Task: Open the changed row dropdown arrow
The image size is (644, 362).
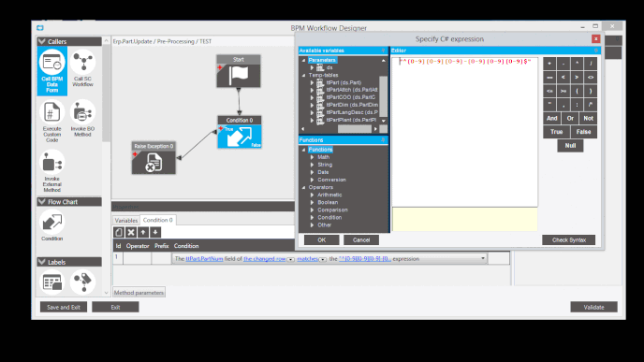Action: pos(290,259)
